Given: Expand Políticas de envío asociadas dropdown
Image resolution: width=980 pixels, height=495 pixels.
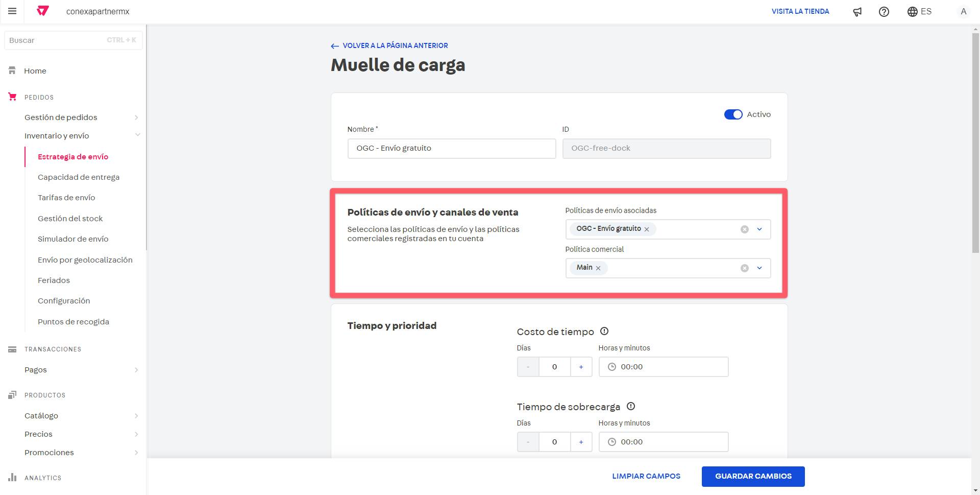Looking at the screenshot, I should tap(759, 229).
